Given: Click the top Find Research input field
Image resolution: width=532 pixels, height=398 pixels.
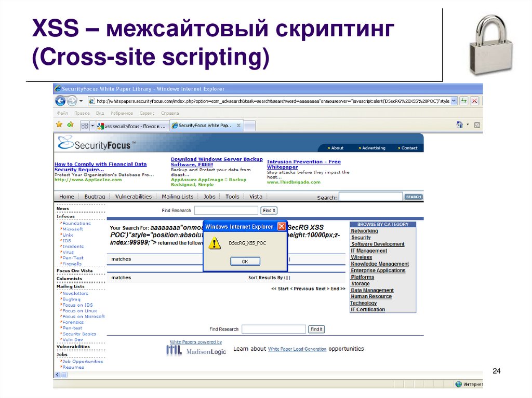Looking at the screenshot, I should pos(226,211).
